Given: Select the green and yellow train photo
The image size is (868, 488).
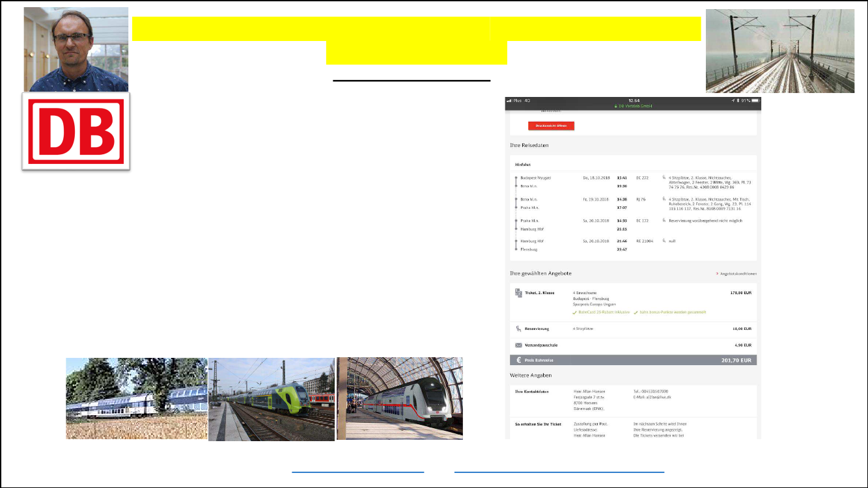Looking at the screenshot, I should coord(272,398).
